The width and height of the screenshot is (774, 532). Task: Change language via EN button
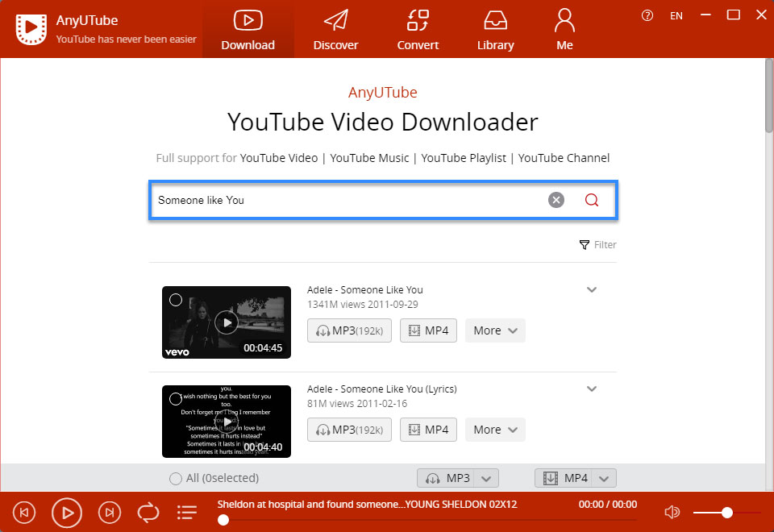pos(676,16)
